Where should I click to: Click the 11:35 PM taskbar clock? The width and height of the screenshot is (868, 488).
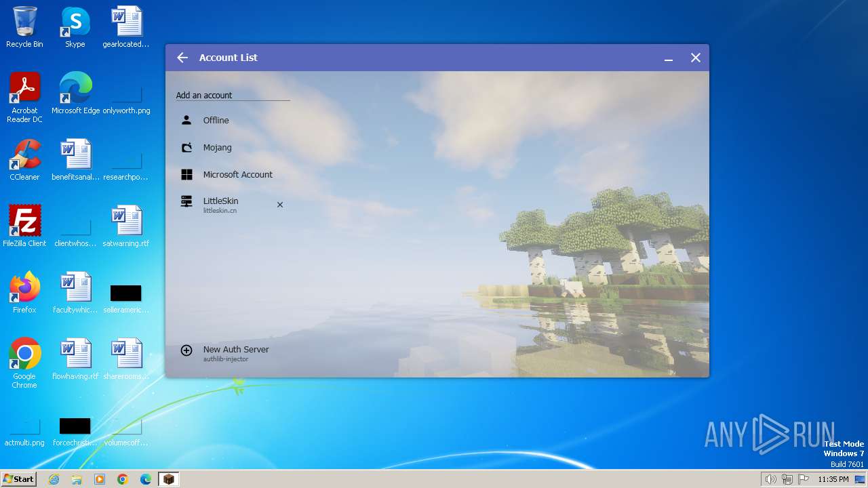[833, 479]
